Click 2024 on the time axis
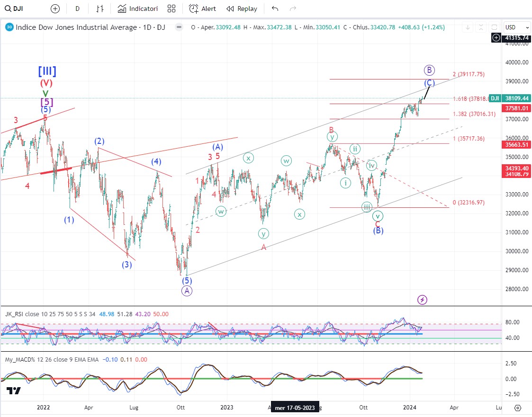Viewport: 532px width, 417px height. (409, 408)
